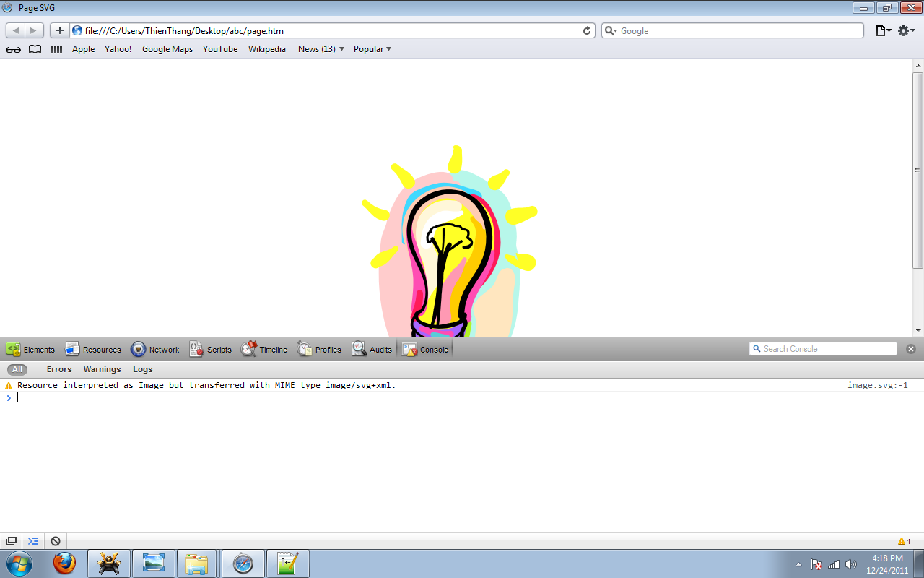Open Top Sites grid icon
The height and width of the screenshot is (578, 924).
56,49
